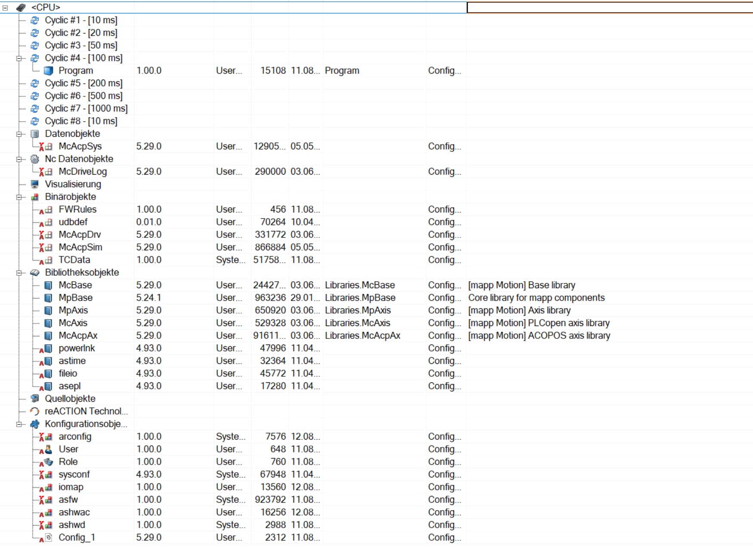Select the iomap configuration icon

click(46, 487)
